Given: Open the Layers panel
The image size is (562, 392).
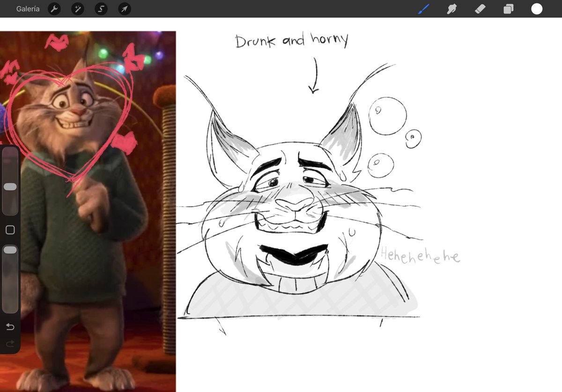Looking at the screenshot, I should (508, 9).
